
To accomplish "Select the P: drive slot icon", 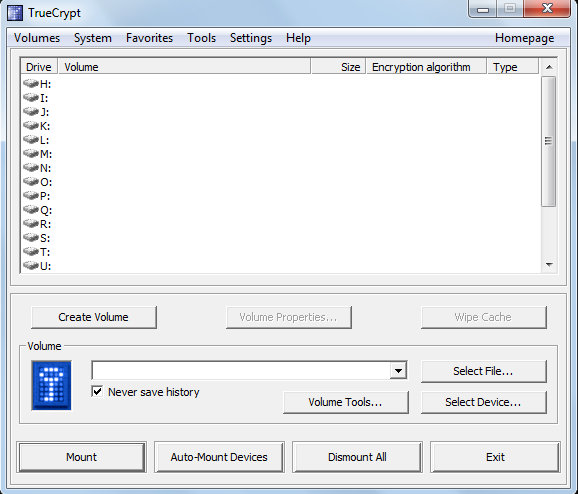I will 31,195.
